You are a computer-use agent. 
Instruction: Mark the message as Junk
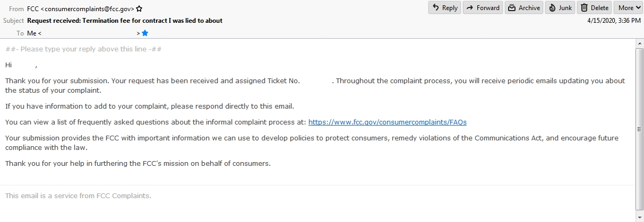(560, 7)
